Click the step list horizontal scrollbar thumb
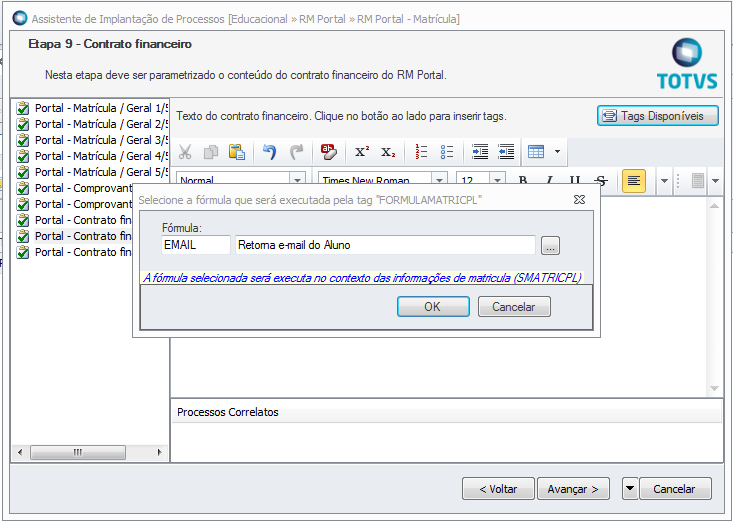This screenshot has height=524, width=733. point(78,452)
